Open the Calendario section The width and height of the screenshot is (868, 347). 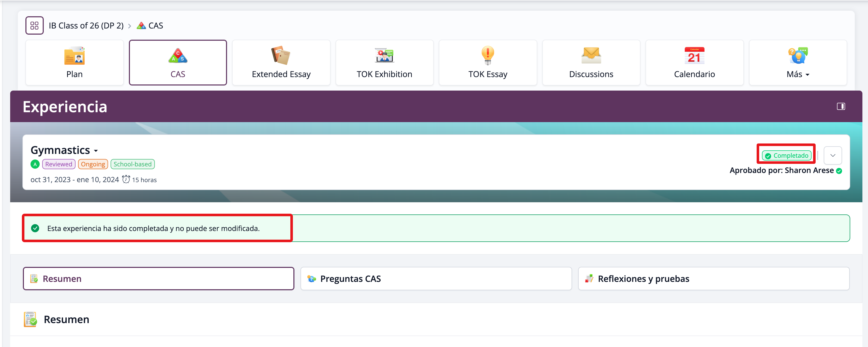pos(694,63)
